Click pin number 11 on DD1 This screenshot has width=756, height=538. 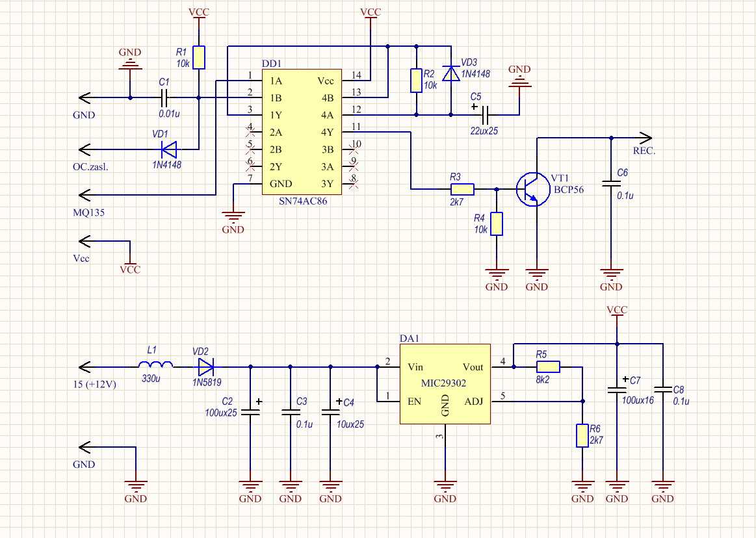(x=356, y=126)
